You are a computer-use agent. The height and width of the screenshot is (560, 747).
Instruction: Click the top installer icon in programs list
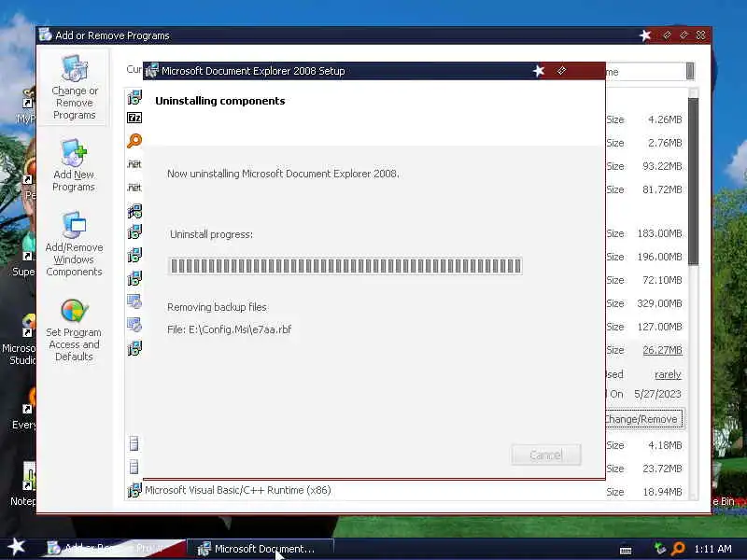134,97
